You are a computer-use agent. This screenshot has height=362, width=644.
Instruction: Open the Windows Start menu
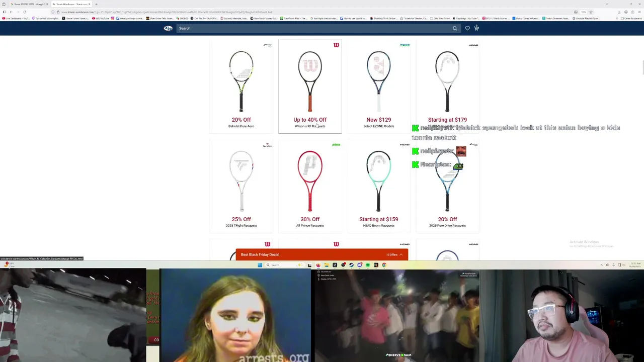click(260, 265)
